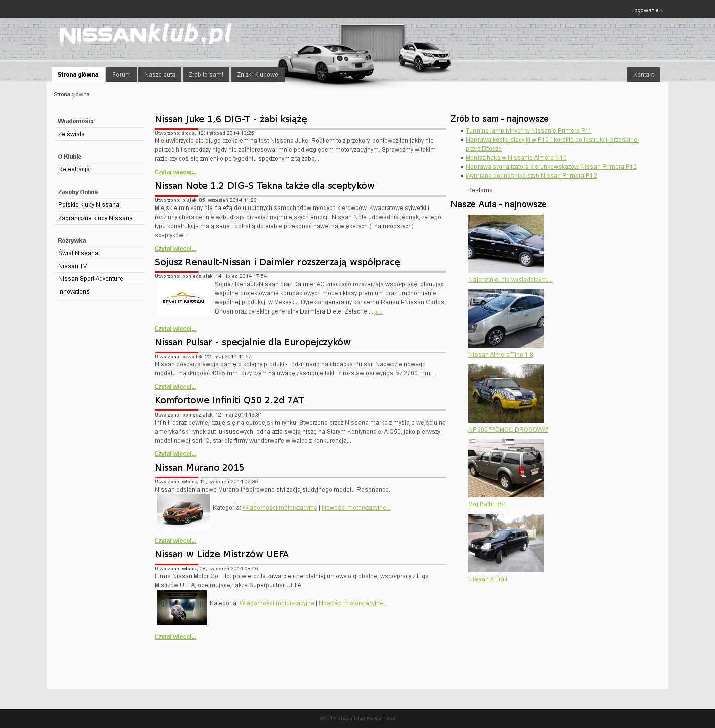Open Ze świata in the sidebar
Image resolution: width=715 pixels, height=728 pixels.
coord(99,134)
